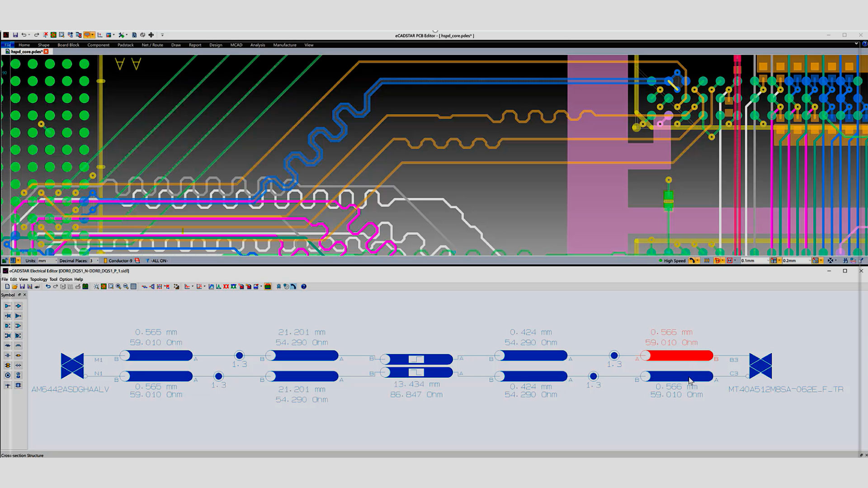Viewport: 868px width, 488px height.
Task: Click inside the 0.2mm grid value field
Action: tap(792, 261)
